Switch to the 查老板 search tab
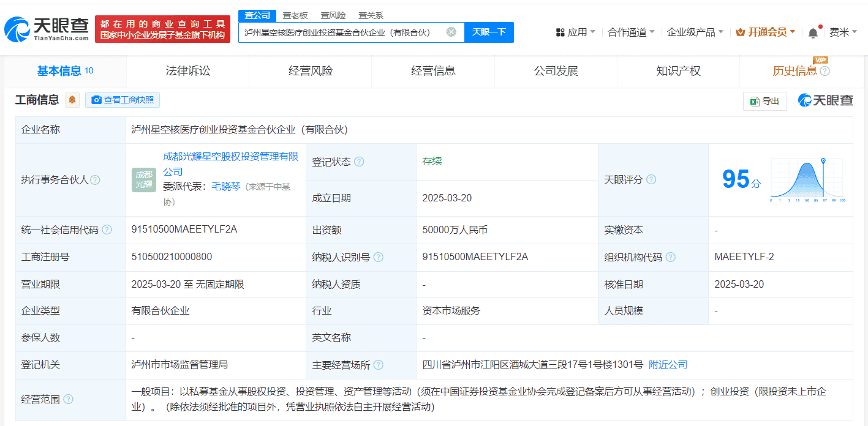This screenshot has width=868, height=426. 295,15
